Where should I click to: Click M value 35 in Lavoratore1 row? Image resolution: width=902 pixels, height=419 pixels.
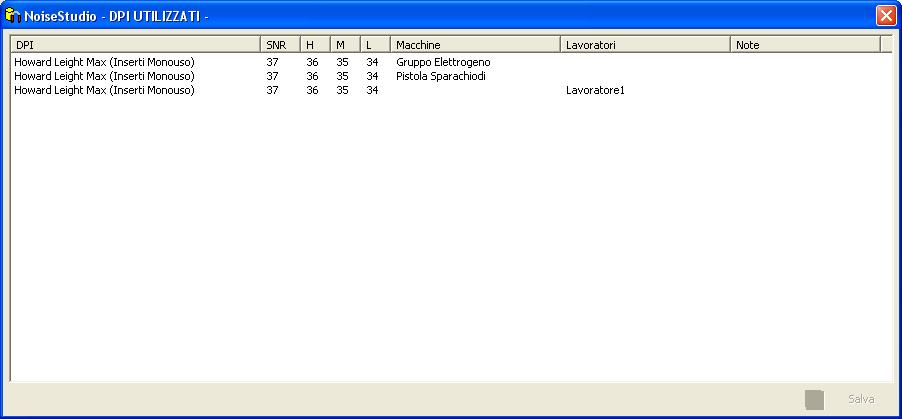pyautogui.click(x=342, y=90)
